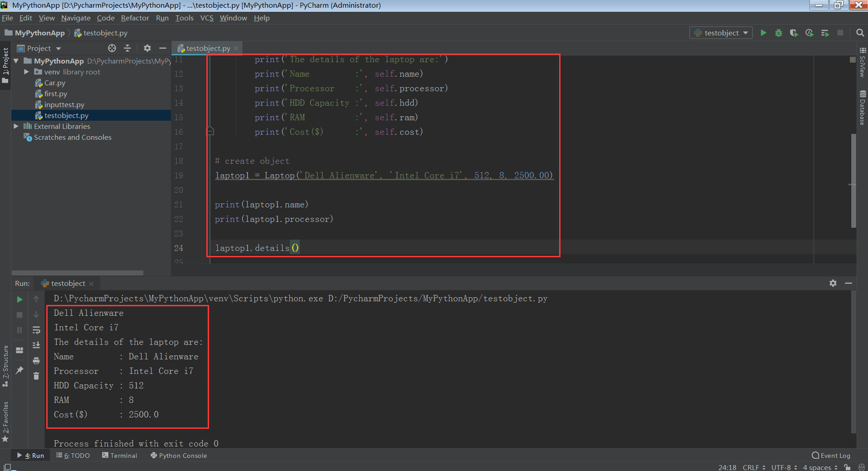Open Run panel settings gear
The image size is (868, 471).
pos(833,283)
